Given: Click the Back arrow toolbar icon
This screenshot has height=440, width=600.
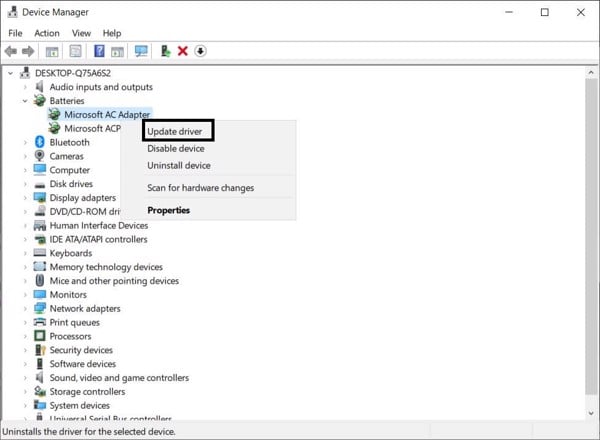Looking at the screenshot, I should coord(11,51).
